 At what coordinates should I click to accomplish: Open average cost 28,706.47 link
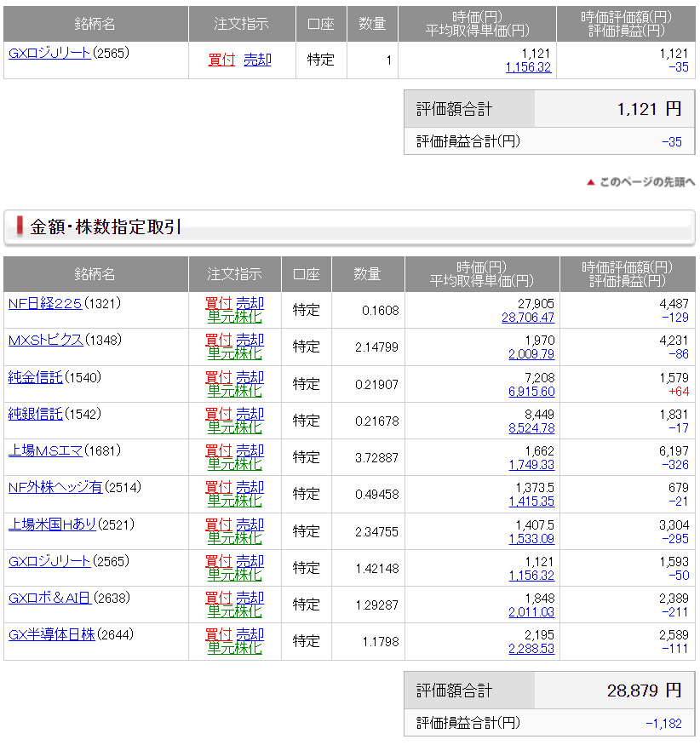(528, 318)
